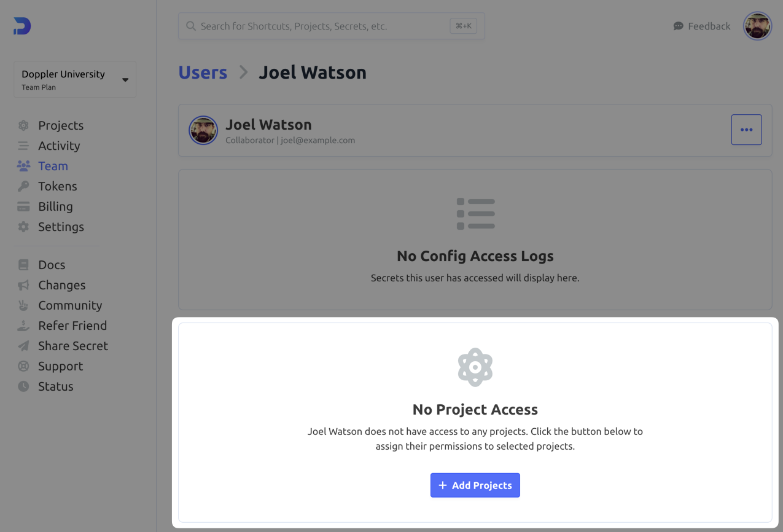Open the Docs link
This screenshot has height=532, width=783.
pyautogui.click(x=52, y=265)
